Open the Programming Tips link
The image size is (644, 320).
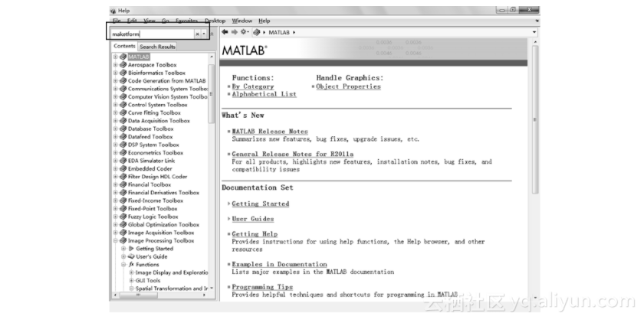pyautogui.click(x=262, y=287)
